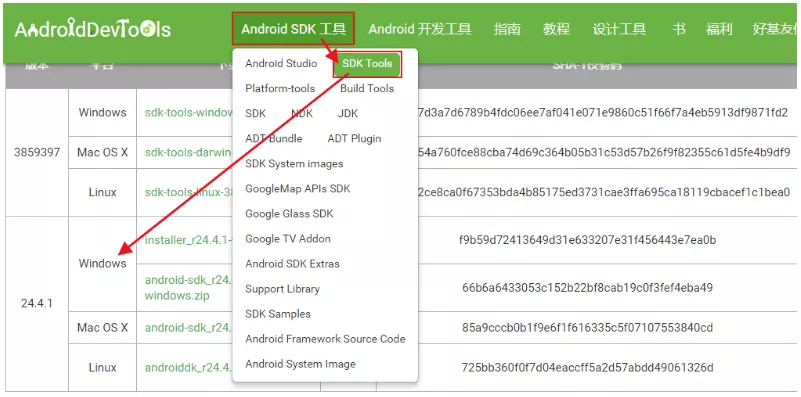Download android-sdk_r24 windows.zip link
Image resolution: width=801 pixels, height=397 pixels.
189,288
